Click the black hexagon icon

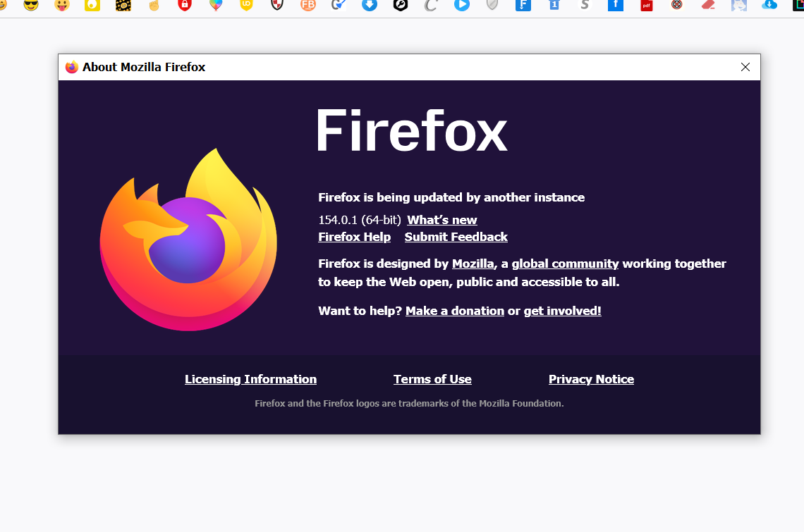click(401, 5)
